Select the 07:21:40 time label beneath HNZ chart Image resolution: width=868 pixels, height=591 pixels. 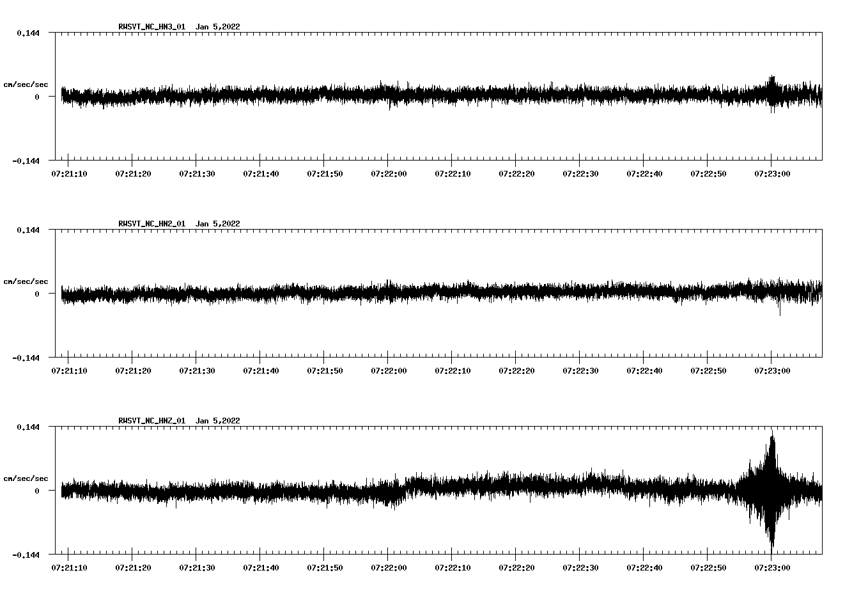(261, 567)
